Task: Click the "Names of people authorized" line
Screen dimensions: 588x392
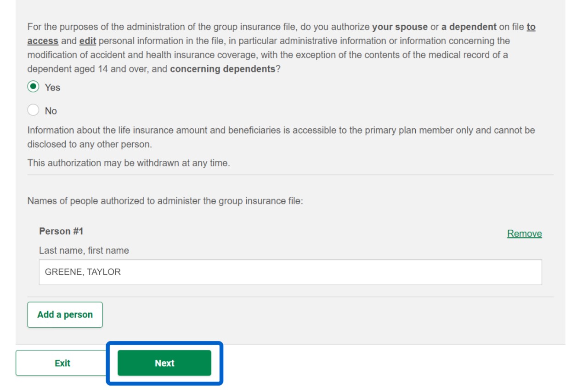Action: (x=165, y=201)
